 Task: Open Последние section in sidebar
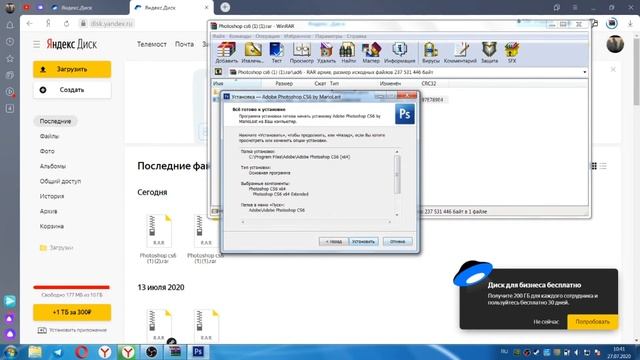[x=56, y=121]
